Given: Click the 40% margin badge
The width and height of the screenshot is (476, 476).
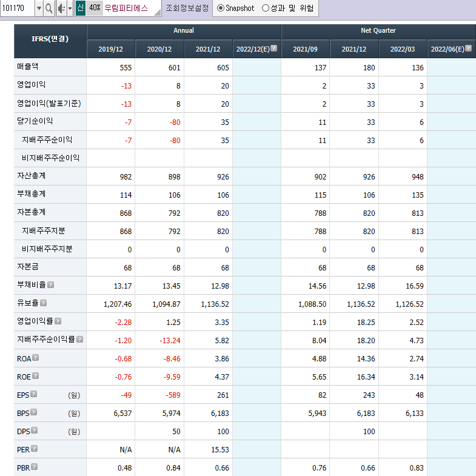Looking at the screenshot, I should 95,8.
